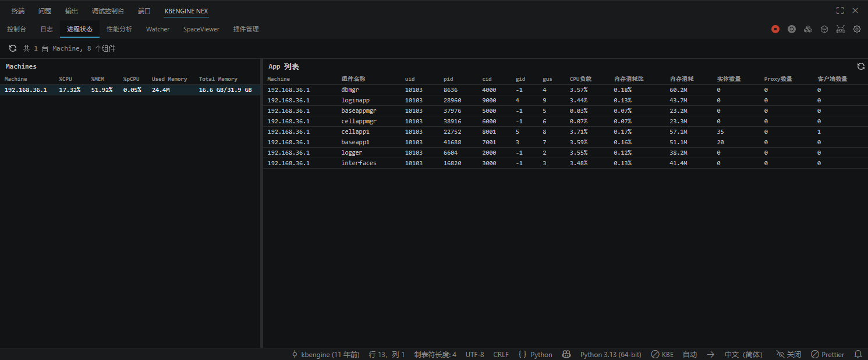Select the cellappmgr app row
This screenshot has height=360, width=868.
[565, 121]
